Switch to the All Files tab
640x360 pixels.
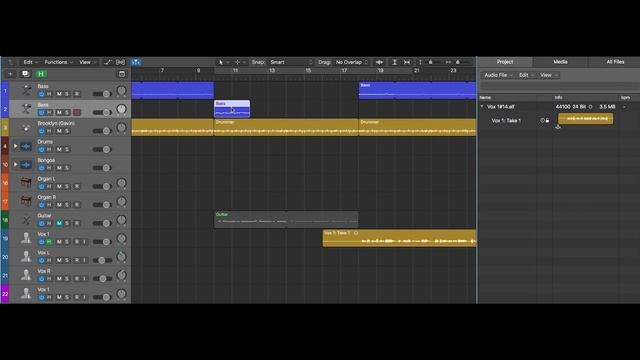click(615, 62)
